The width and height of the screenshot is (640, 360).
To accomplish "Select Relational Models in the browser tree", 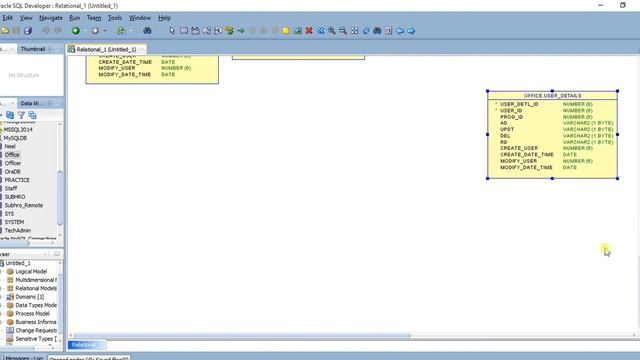I will 36,288.
